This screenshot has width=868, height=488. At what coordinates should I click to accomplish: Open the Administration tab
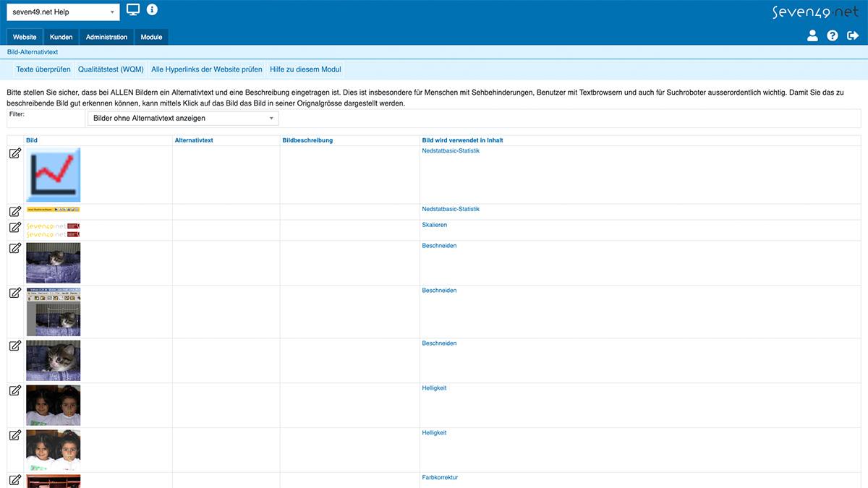pos(106,37)
